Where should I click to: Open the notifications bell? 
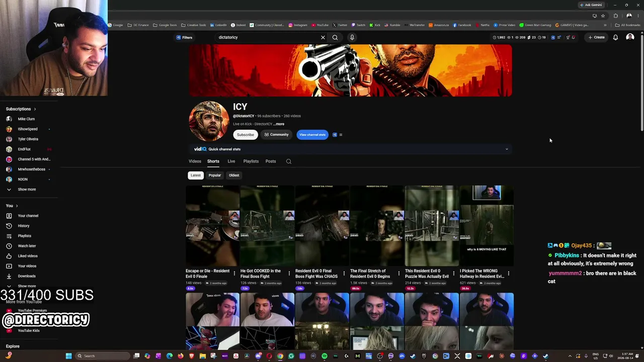click(615, 37)
